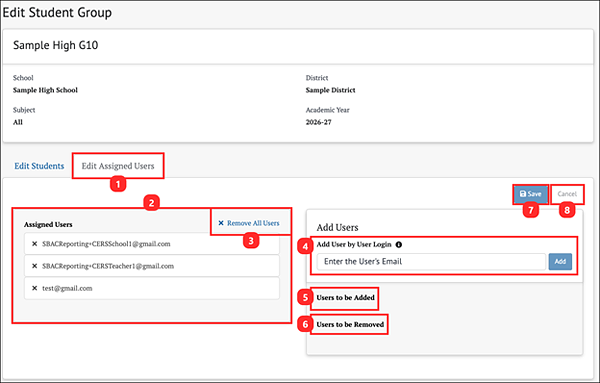The image size is (600, 383).
Task: Open the Edit Assigned Users tab
Action: [118, 166]
